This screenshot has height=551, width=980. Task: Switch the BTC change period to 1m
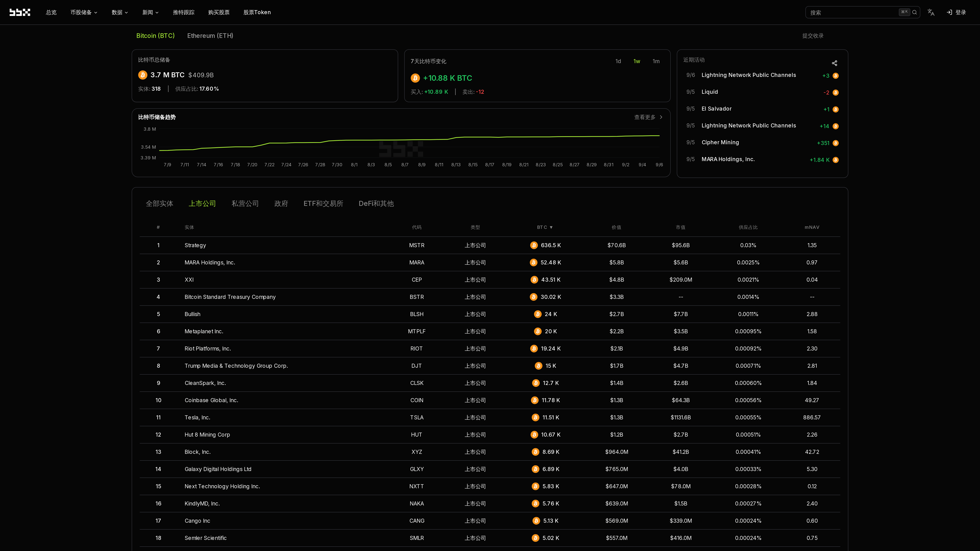click(656, 61)
